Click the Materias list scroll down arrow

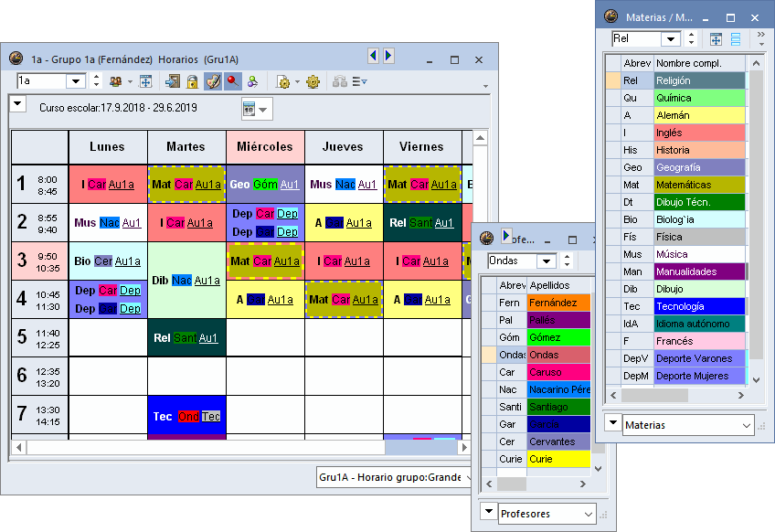[x=756, y=379]
